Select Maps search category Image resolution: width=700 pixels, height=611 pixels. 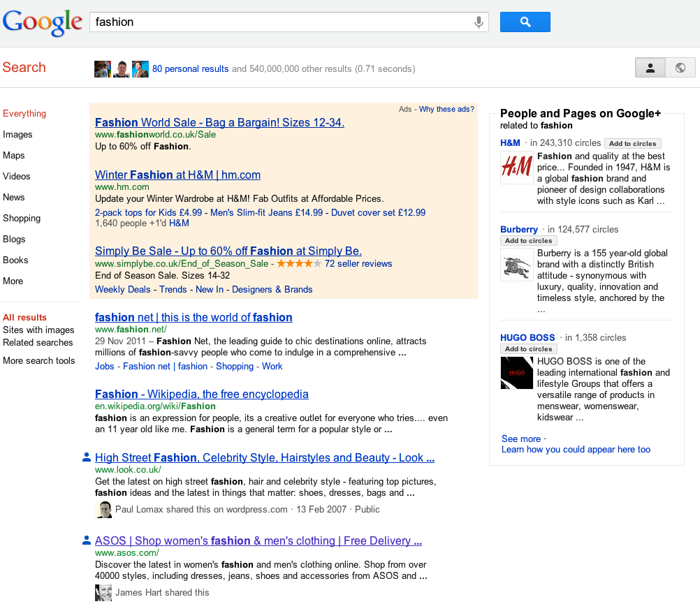pos(14,155)
